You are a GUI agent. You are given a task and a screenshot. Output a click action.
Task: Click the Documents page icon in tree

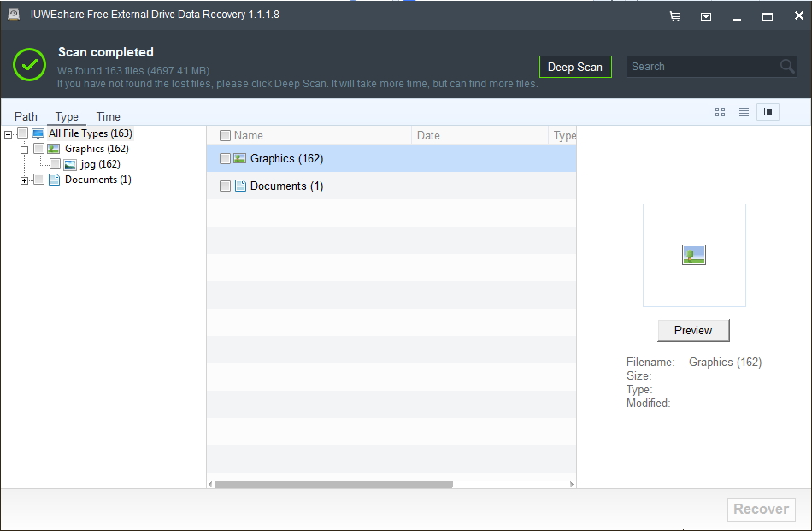point(54,180)
